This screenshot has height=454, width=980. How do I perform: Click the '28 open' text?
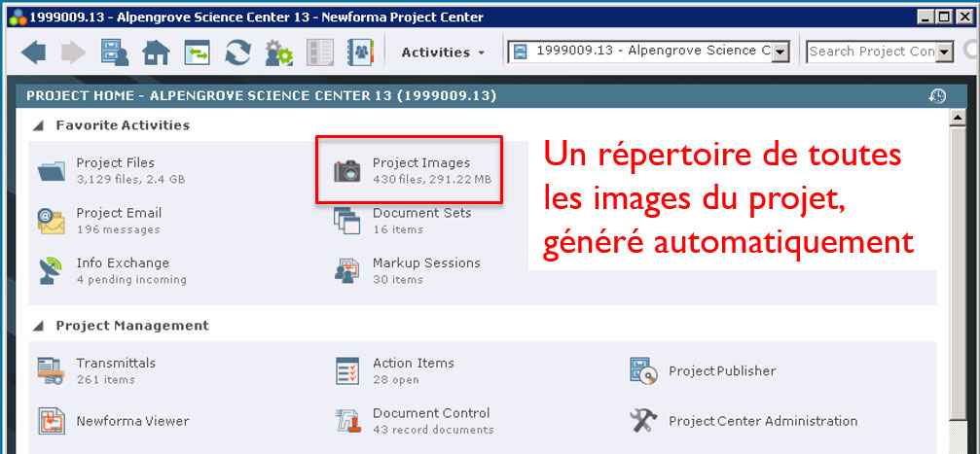point(396,379)
